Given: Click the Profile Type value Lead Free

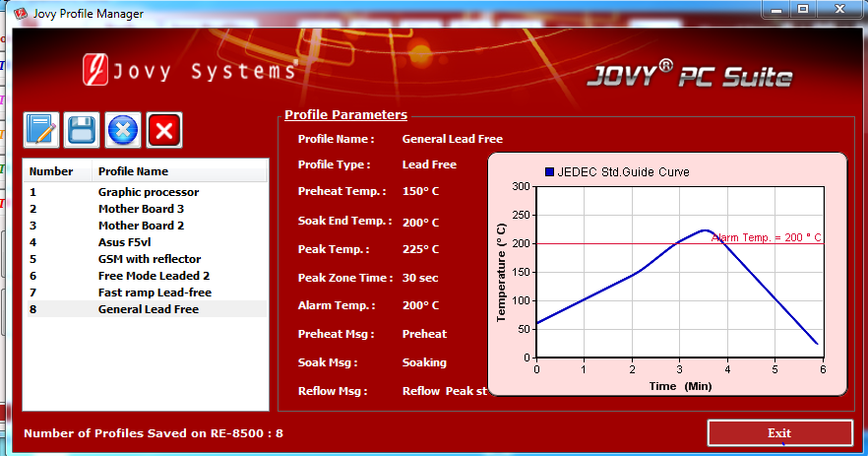Looking at the screenshot, I should point(429,164).
